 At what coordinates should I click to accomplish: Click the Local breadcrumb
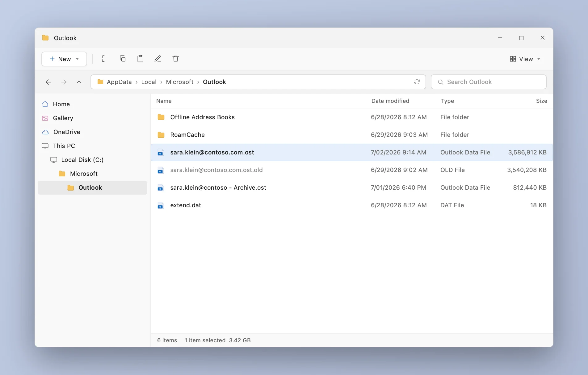pyautogui.click(x=149, y=82)
